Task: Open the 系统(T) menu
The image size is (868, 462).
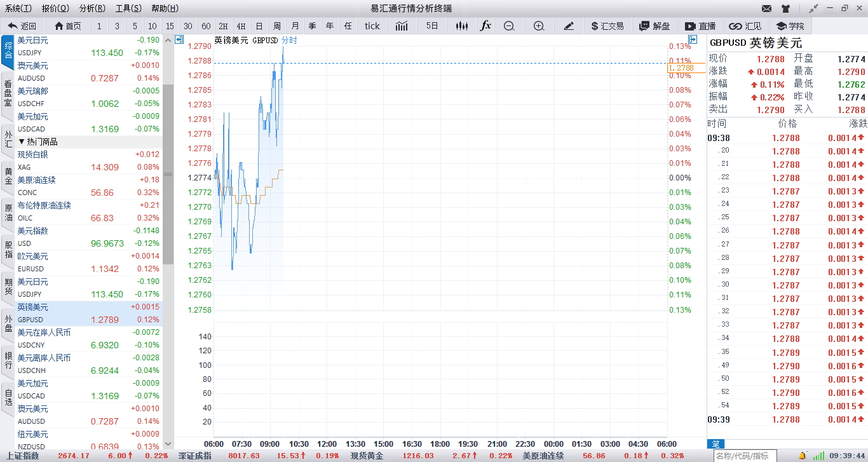Action: point(18,8)
